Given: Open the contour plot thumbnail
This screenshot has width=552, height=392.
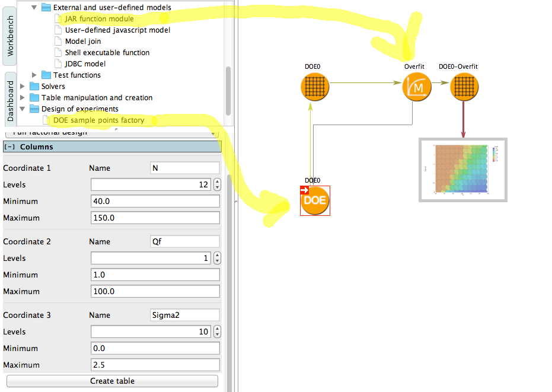Looking at the screenshot, I should click(463, 170).
